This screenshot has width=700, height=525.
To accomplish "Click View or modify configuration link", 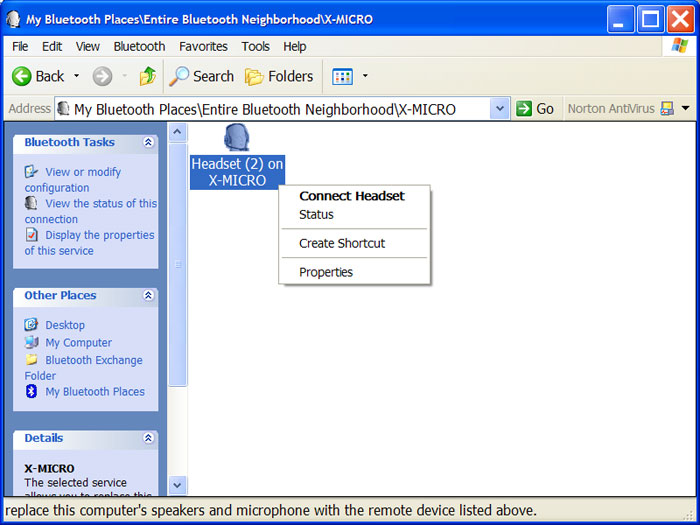I will coord(73,179).
